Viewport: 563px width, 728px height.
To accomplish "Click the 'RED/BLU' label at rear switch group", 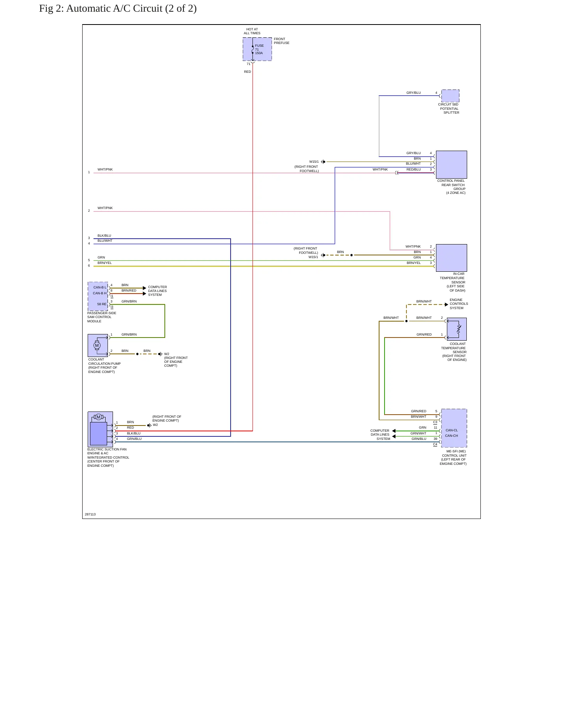I will coord(413,169).
